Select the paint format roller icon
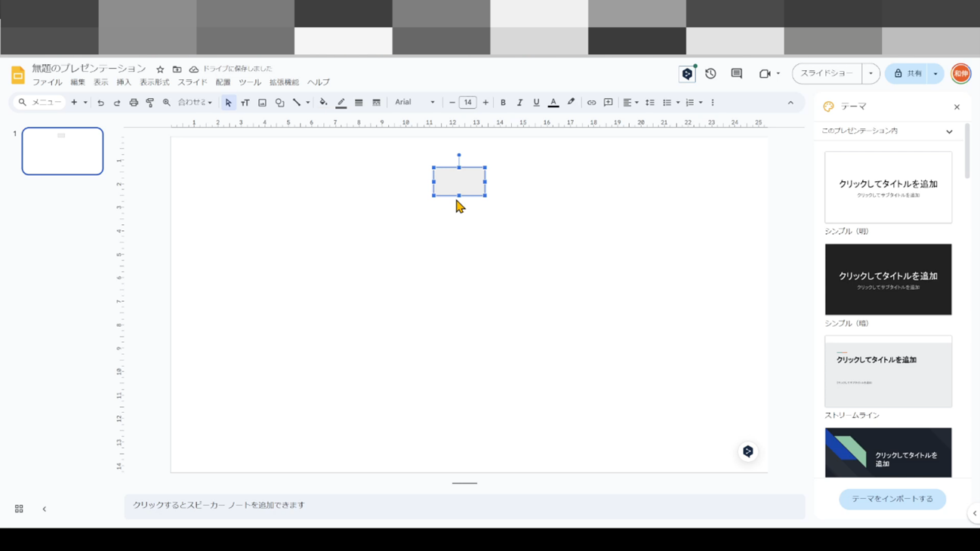Image resolution: width=980 pixels, height=551 pixels. tap(150, 103)
